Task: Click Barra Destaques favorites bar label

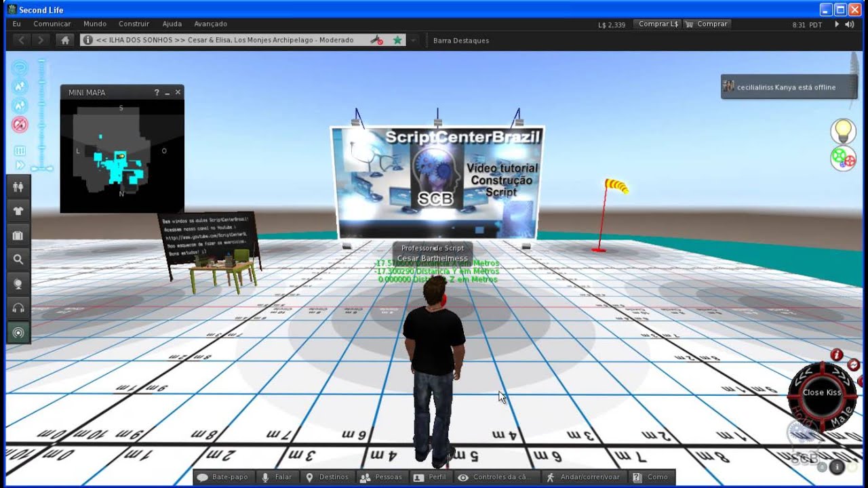Action: click(461, 40)
